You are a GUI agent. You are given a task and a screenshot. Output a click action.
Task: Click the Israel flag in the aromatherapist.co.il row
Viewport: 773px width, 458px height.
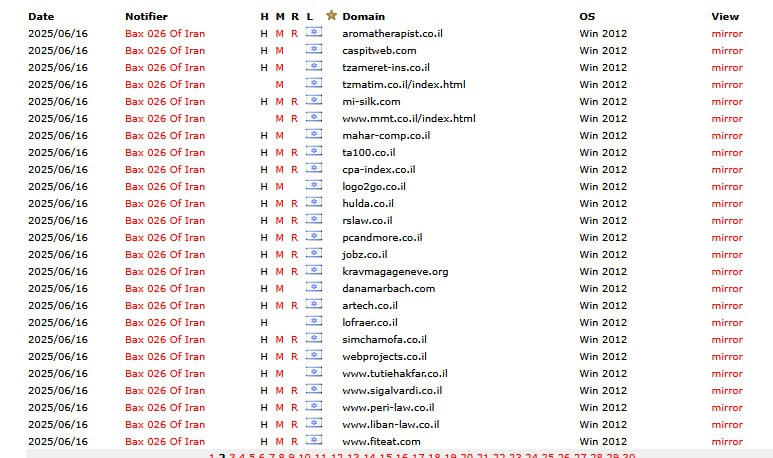pos(314,32)
